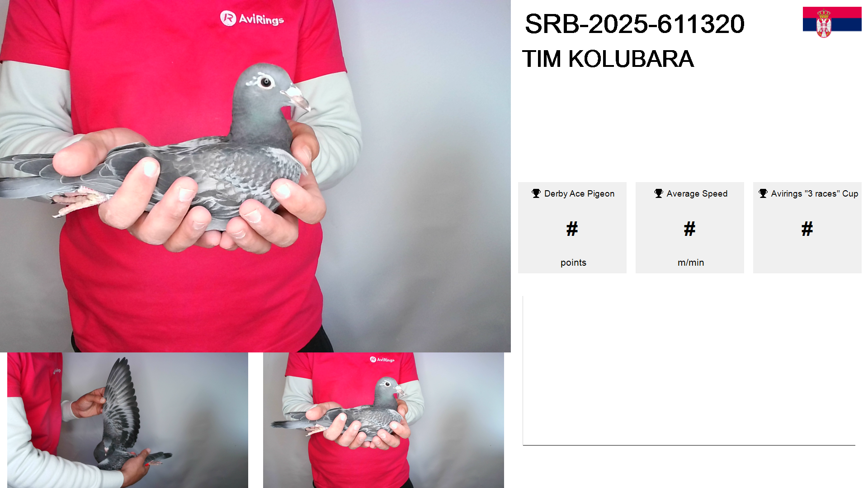The image size is (868, 488).
Task: Click the Derby Ace Pigeon trophy icon
Action: tap(536, 193)
